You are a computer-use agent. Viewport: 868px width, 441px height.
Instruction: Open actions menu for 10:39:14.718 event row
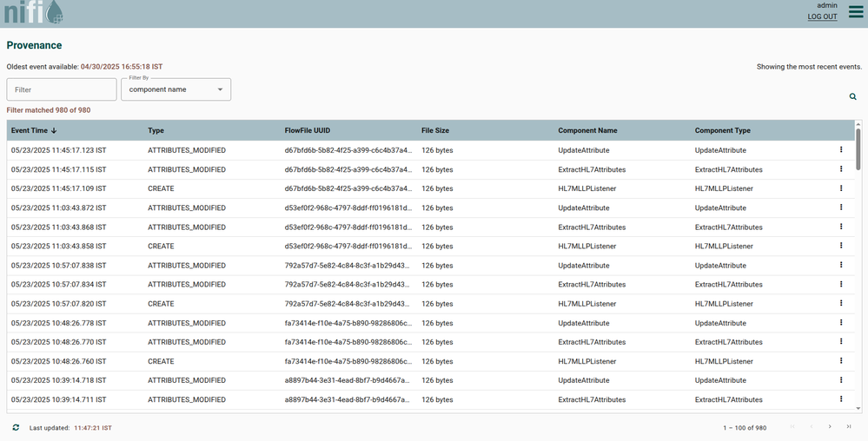click(841, 380)
